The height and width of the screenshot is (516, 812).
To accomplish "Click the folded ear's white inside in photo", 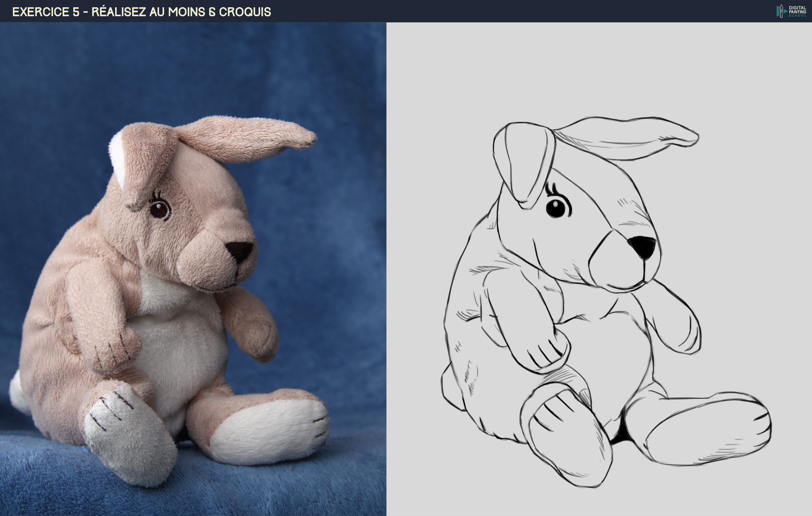I will coord(118,159).
